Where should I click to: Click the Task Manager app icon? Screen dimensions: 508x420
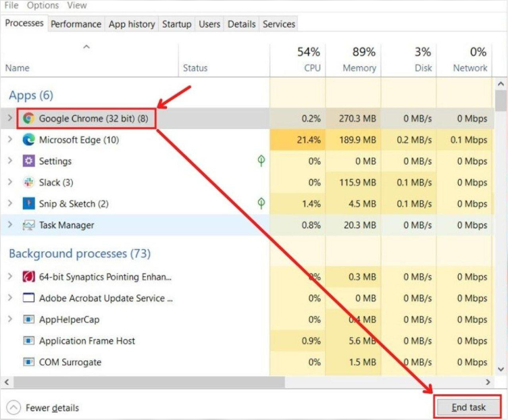click(28, 225)
